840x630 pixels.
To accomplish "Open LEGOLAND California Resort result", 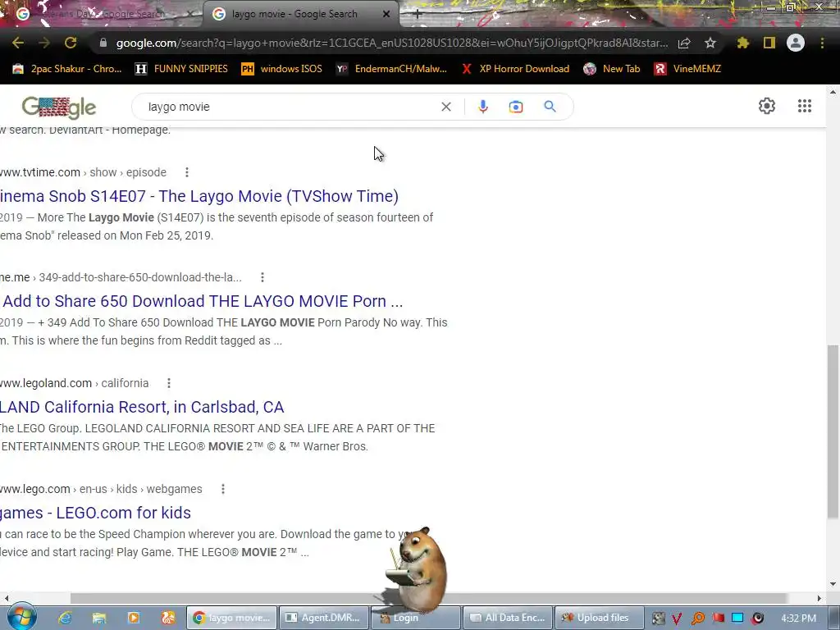I will (142, 407).
